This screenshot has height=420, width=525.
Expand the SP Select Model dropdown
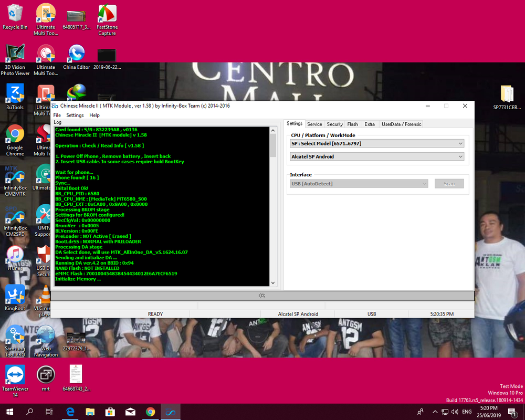[376, 143]
